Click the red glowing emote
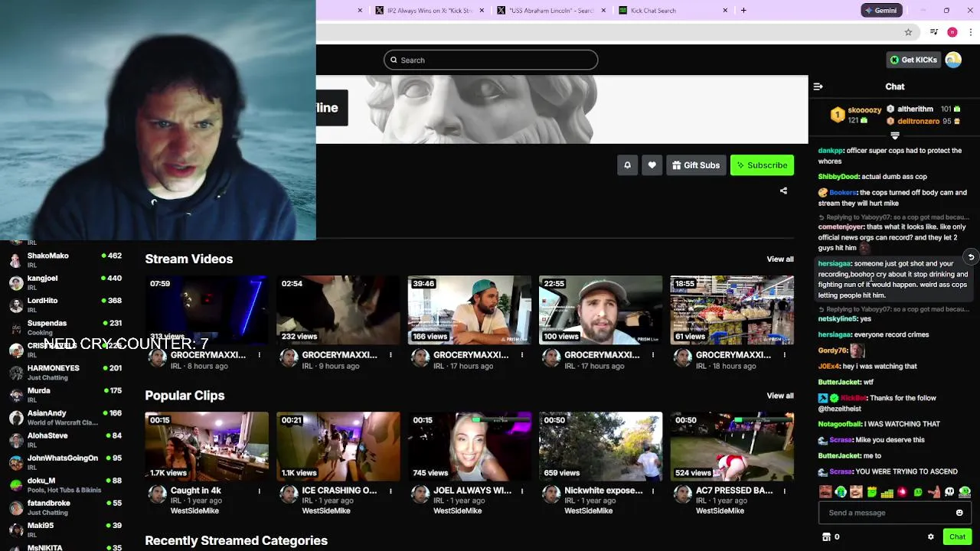Viewport: 980px width, 551px height. pyautogui.click(x=902, y=492)
